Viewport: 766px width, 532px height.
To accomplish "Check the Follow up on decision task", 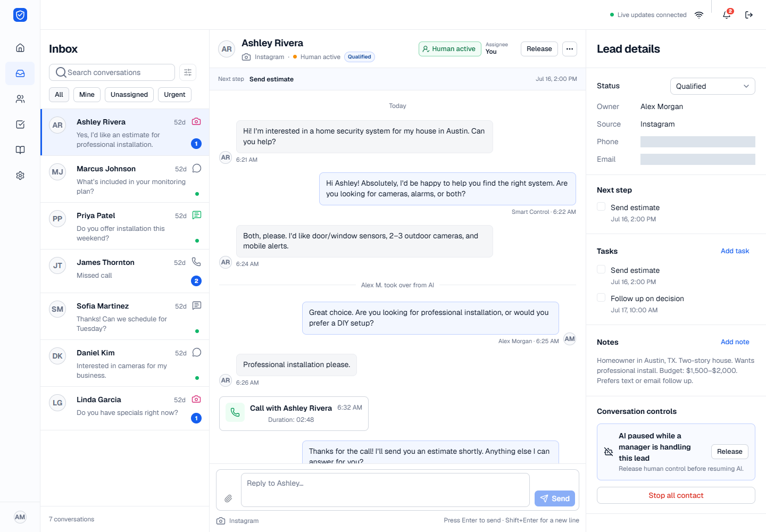I will 601,297.
